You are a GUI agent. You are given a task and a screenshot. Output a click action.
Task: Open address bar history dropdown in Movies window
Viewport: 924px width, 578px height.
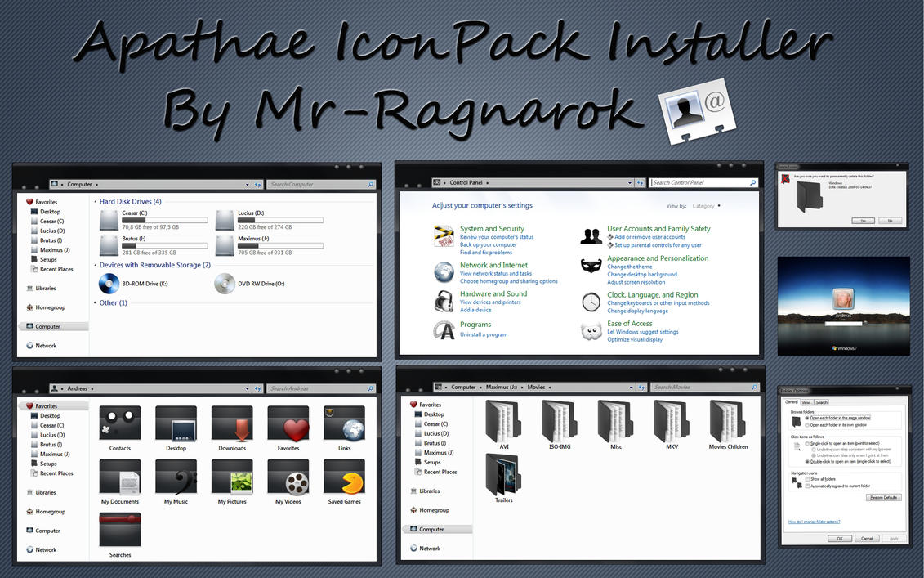(632, 388)
